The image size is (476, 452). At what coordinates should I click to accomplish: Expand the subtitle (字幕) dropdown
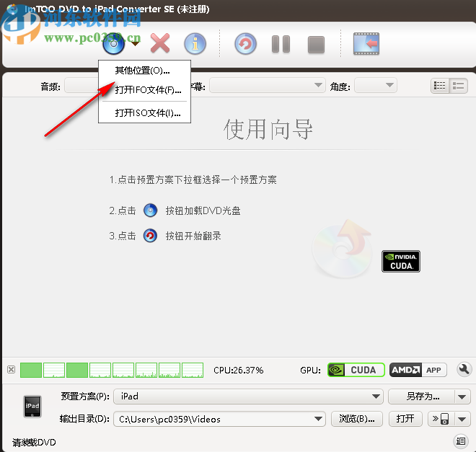pyautogui.click(x=268, y=85)
